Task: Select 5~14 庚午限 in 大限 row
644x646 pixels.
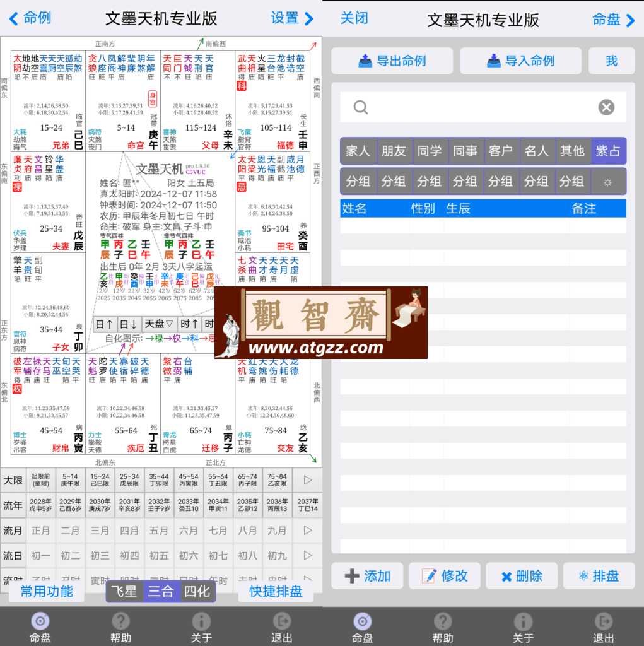Action: (70, 480)
